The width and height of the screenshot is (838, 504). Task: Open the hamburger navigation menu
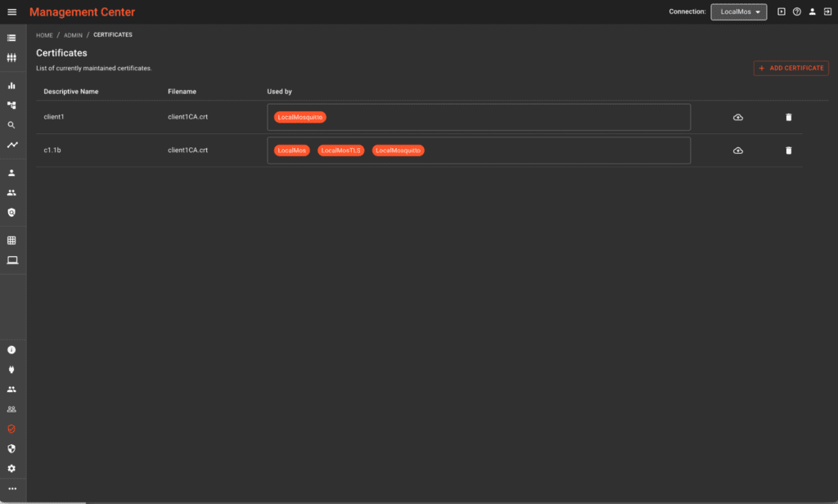11,12
